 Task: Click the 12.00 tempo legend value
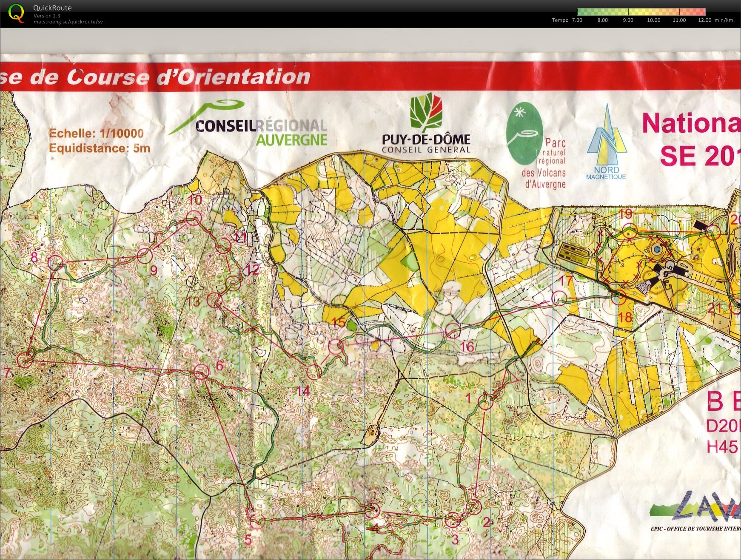704,20
